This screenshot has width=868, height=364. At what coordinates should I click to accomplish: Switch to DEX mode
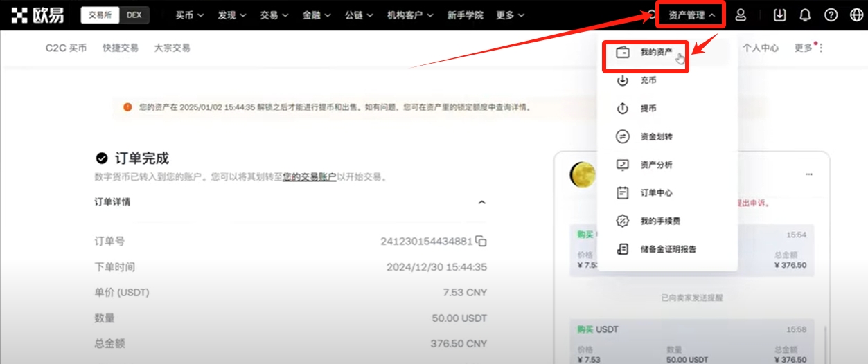click(x=134, y=15)
